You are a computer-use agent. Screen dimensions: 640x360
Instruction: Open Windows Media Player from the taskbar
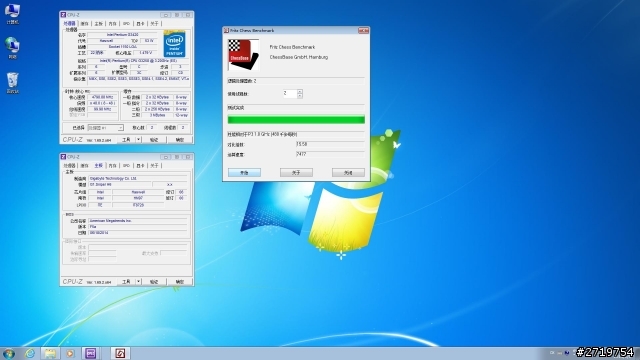[x=70, y=353]
